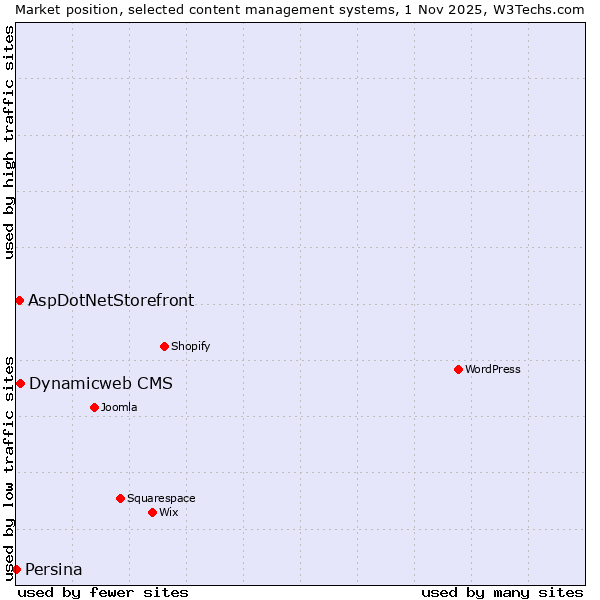
Task: Select the Joomla text label
Action: point(119,407)
